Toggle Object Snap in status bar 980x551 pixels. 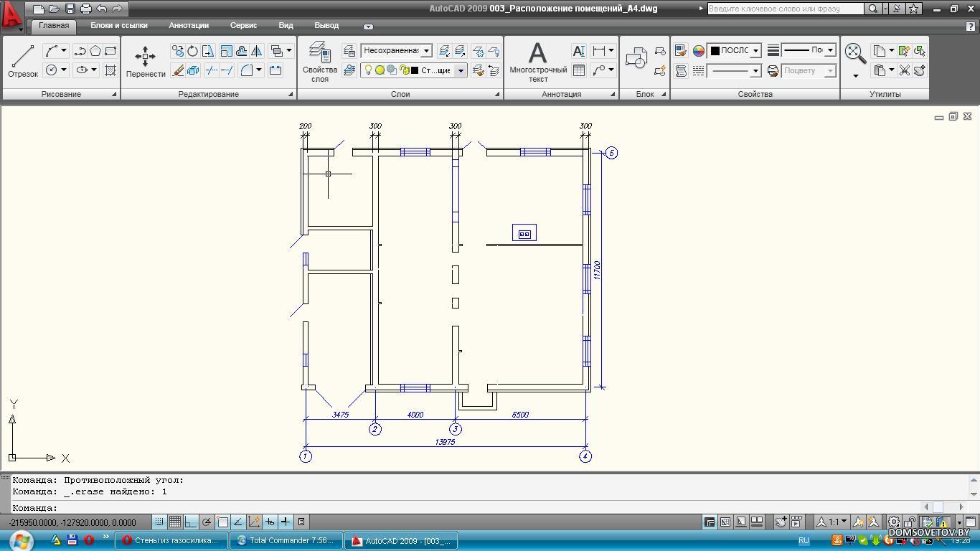222,522
